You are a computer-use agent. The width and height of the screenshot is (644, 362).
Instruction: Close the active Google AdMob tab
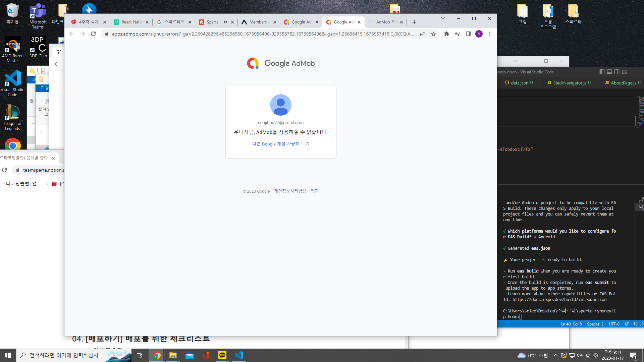point(359,22)
